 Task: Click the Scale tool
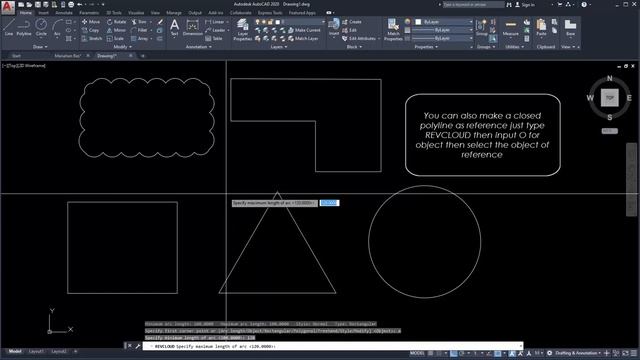(x=116, y=38)
